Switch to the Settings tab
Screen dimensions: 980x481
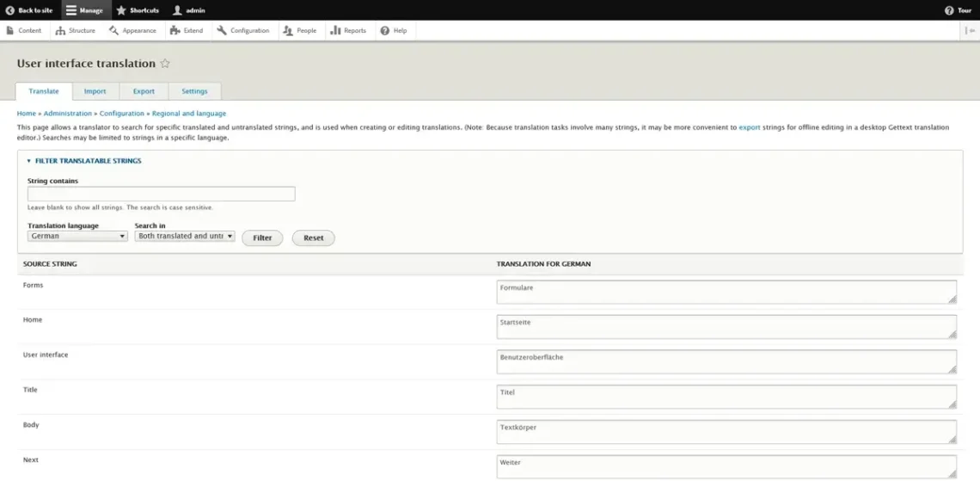(194, 91)
